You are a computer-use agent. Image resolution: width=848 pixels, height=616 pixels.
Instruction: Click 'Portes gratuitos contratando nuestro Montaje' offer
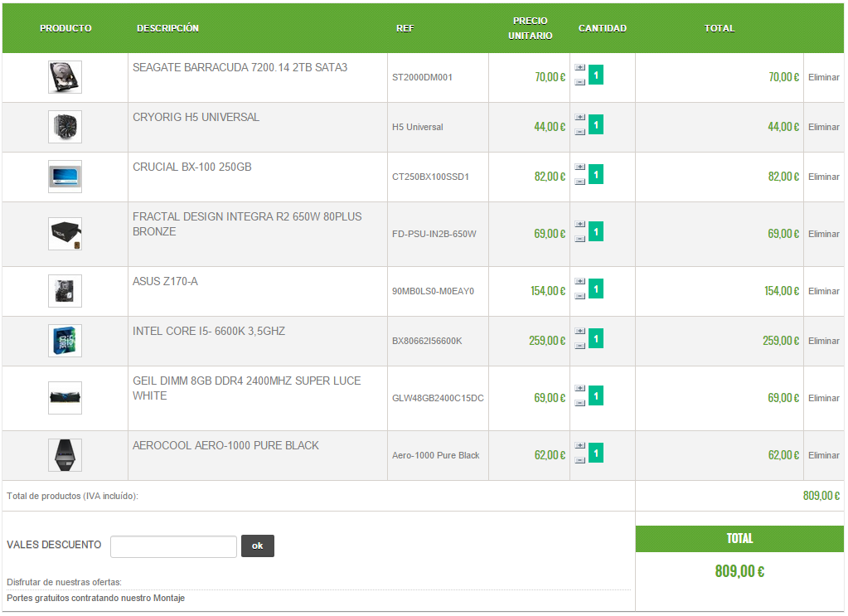(95, 599)
